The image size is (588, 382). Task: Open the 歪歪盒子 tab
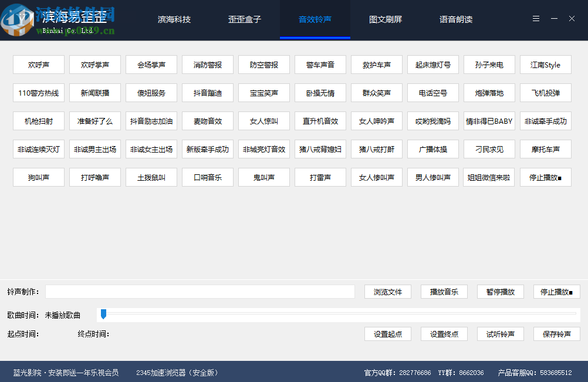[x=245, y=19]
